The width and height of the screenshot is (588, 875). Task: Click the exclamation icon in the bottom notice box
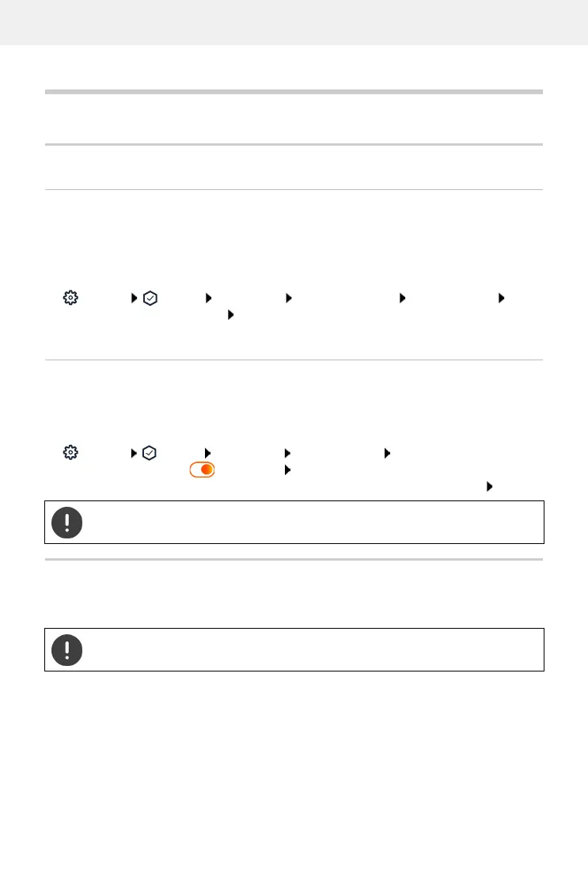tap(67, 650)
